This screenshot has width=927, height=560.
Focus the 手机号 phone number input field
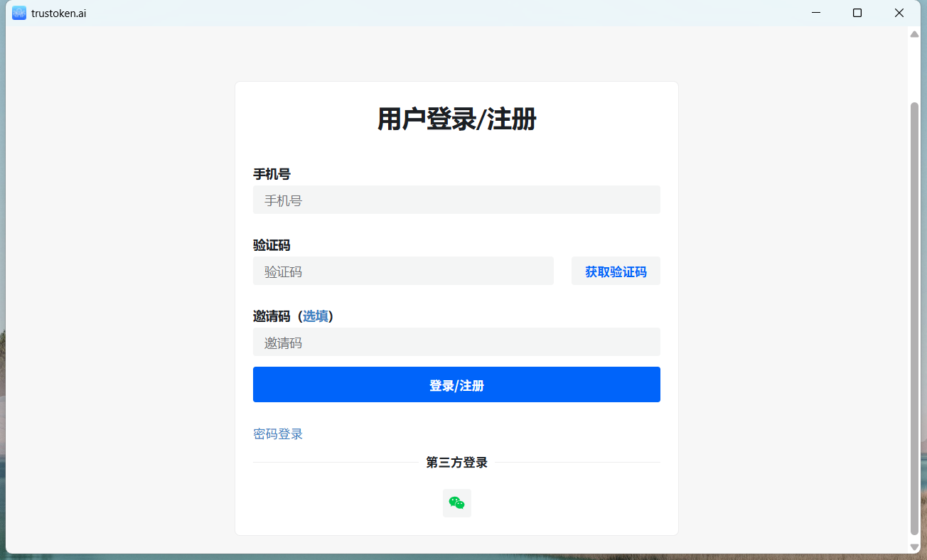coord(456,200)
